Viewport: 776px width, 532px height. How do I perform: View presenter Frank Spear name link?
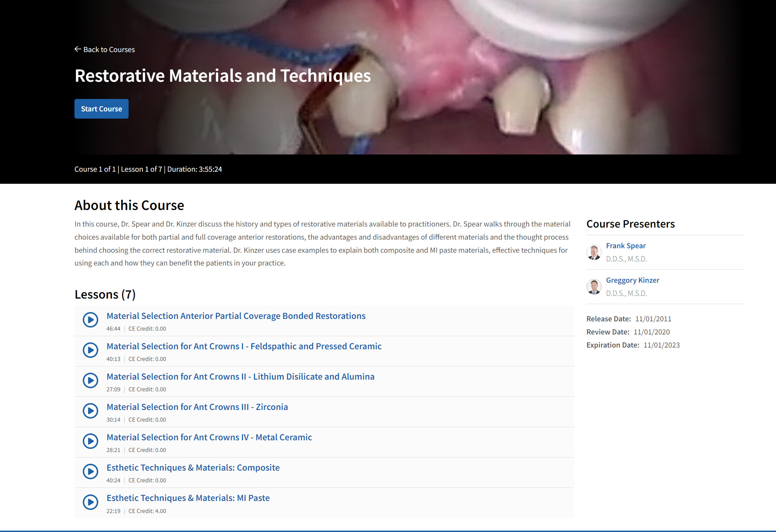coord(626,246)
